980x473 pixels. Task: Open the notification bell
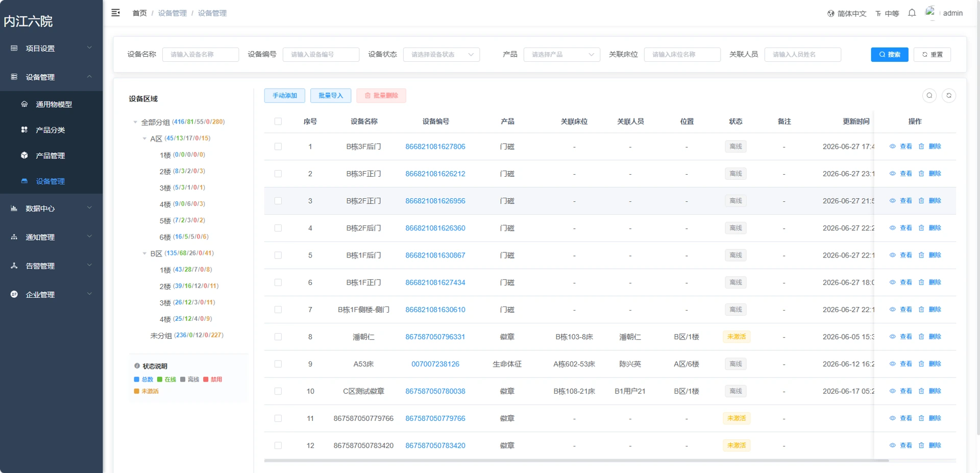912,13
